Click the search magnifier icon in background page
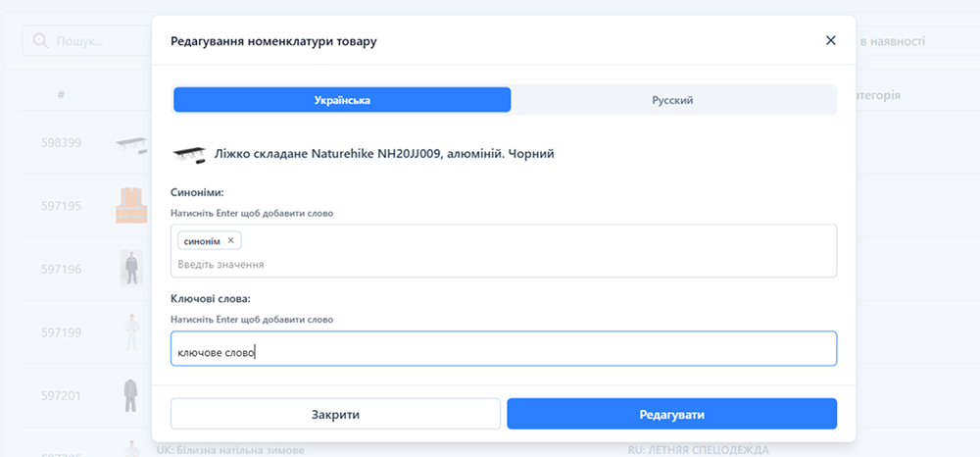980x457 pixels. point(40,41)
